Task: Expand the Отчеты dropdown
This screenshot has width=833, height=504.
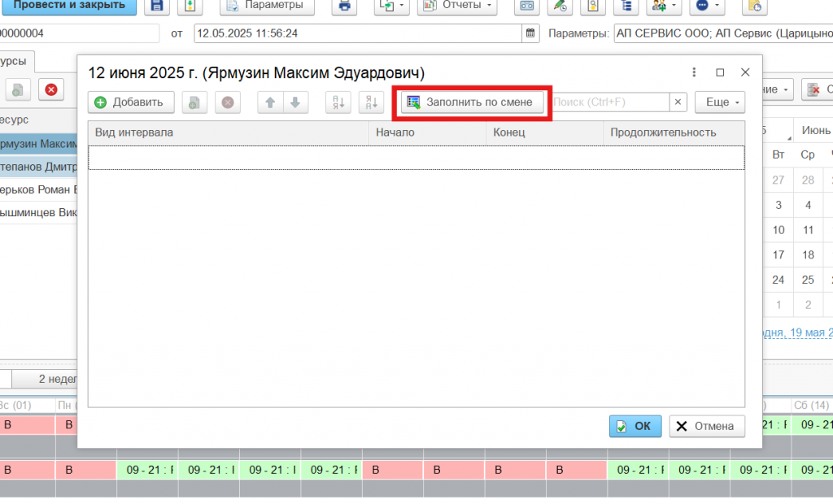Action: (459, 6)
